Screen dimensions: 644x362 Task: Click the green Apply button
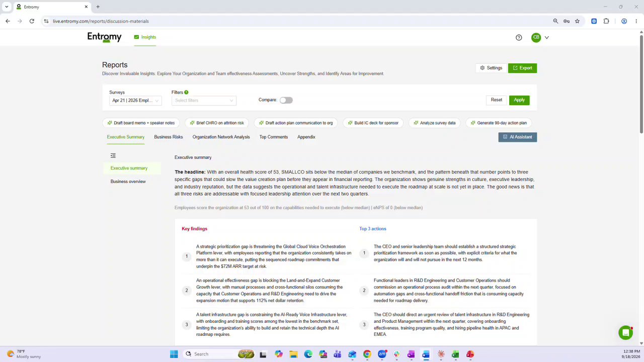click(519, 100)
